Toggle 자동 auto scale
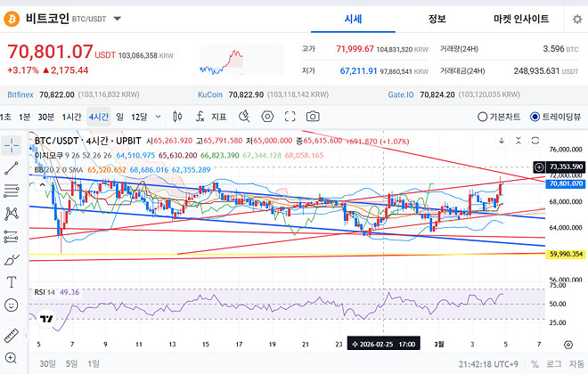Viewport: 588px width, 374px height. (x=576, y=364)
